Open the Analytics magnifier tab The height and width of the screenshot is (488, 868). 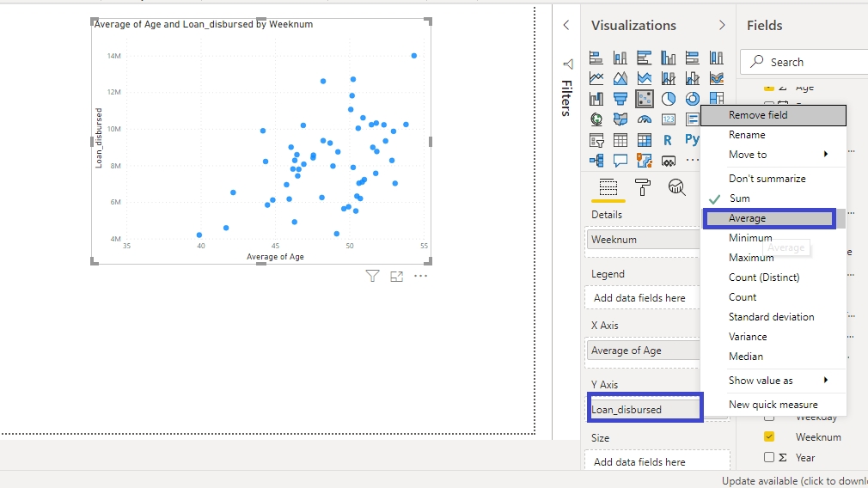click(x=677, y=186)
